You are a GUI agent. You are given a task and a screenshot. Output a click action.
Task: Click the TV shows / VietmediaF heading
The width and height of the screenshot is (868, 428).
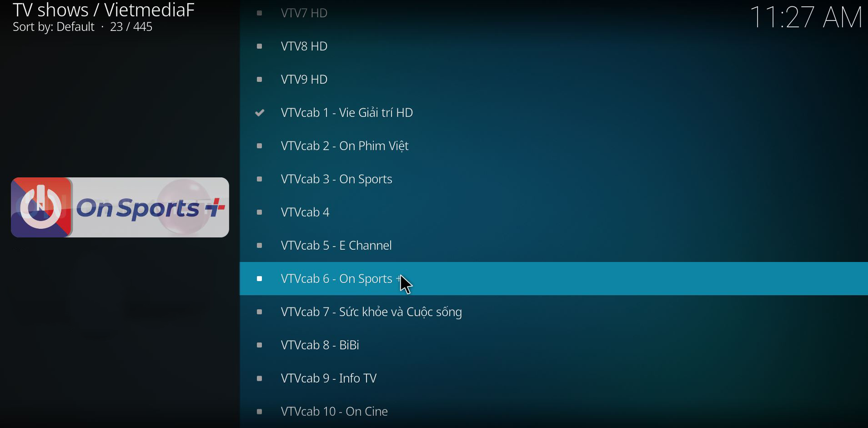pos(104,10)
